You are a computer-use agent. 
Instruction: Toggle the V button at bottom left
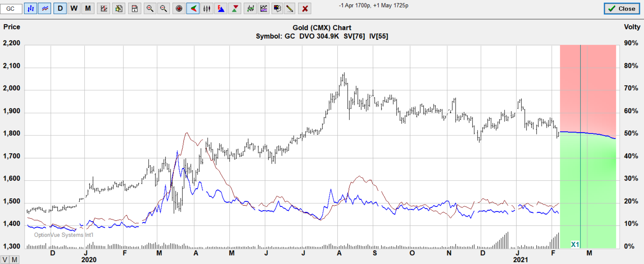(5, 260)
